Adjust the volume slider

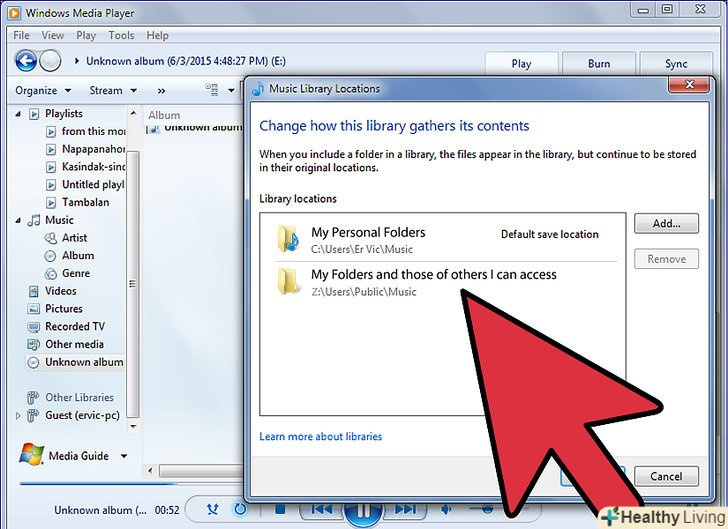pos(488,509)
